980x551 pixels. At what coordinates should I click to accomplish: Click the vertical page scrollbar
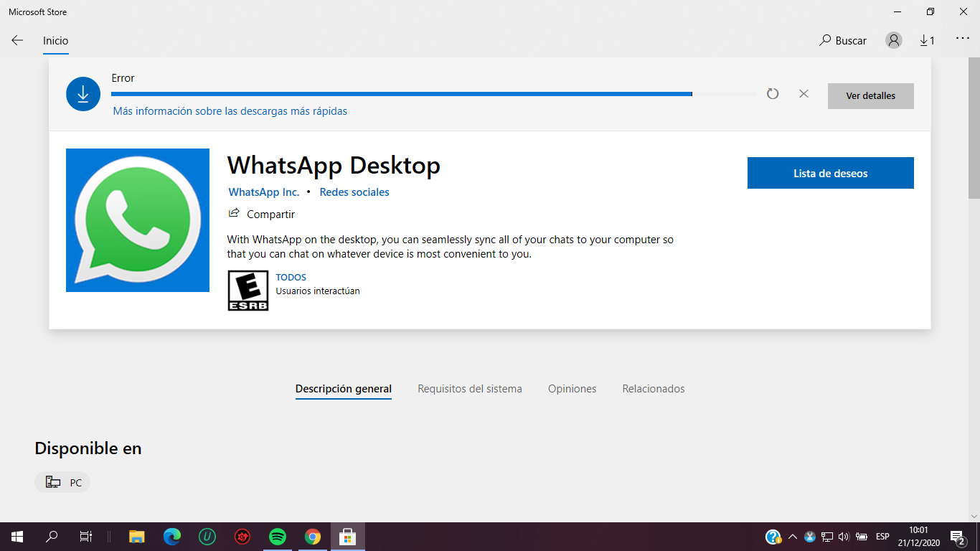click(974, 129)
